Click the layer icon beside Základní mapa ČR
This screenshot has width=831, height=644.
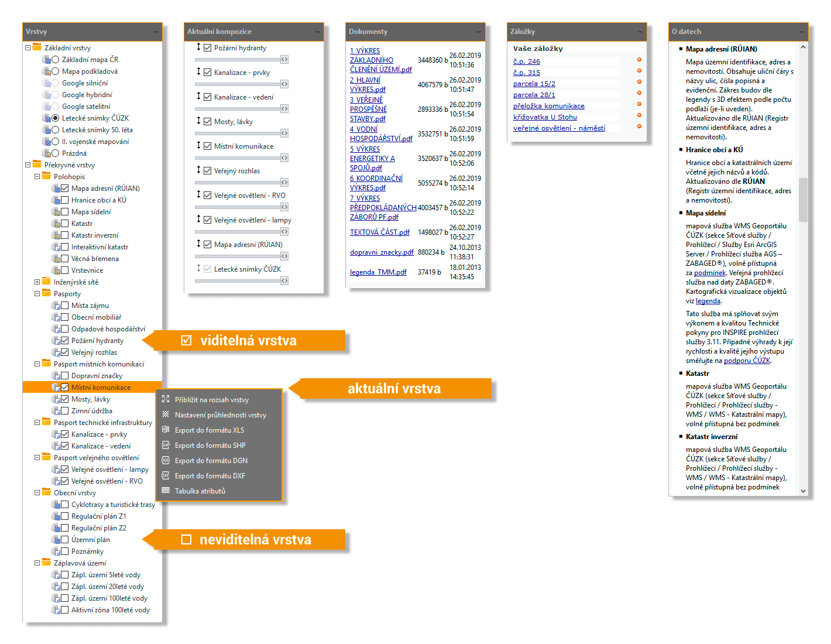46,60
